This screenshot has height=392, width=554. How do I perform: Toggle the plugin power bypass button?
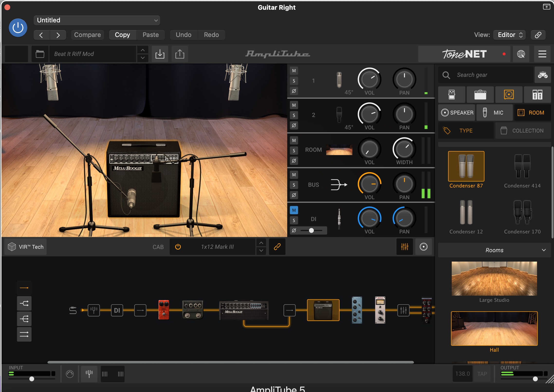pyautogui.click(x=18, y=28)
